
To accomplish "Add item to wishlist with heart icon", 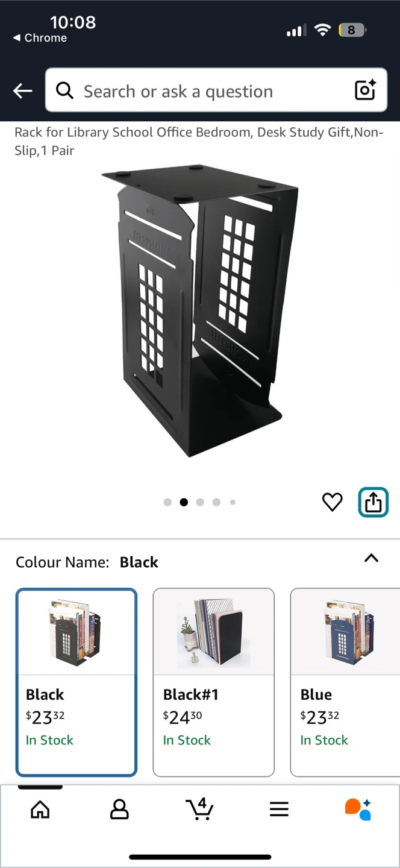I will 332,502.
